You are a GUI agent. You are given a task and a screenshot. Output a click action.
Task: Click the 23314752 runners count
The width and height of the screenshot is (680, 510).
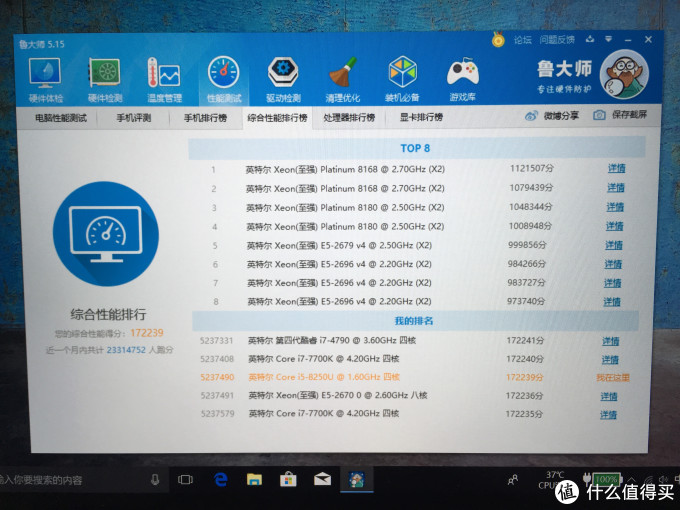tap(126, 350)
